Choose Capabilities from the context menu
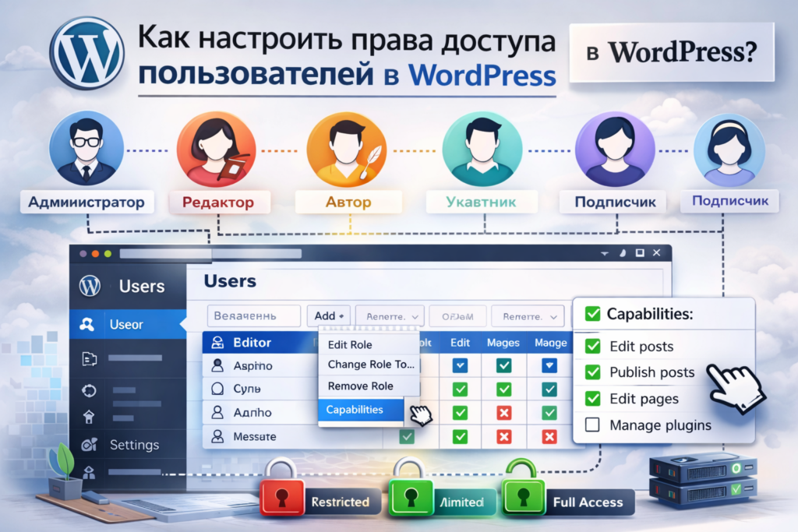Screen dimensions: 798x532 pos(355,410)
